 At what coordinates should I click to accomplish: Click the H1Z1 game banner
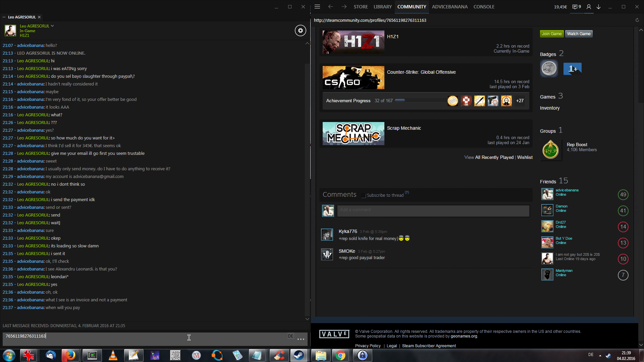353,42
